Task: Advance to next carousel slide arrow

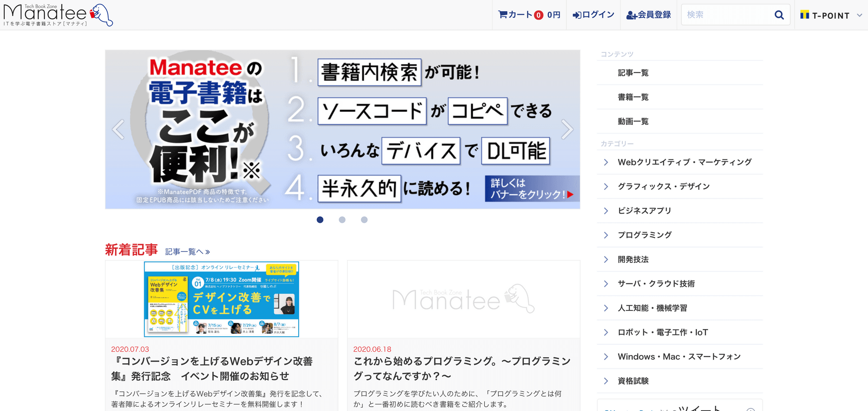Action: 567,129
